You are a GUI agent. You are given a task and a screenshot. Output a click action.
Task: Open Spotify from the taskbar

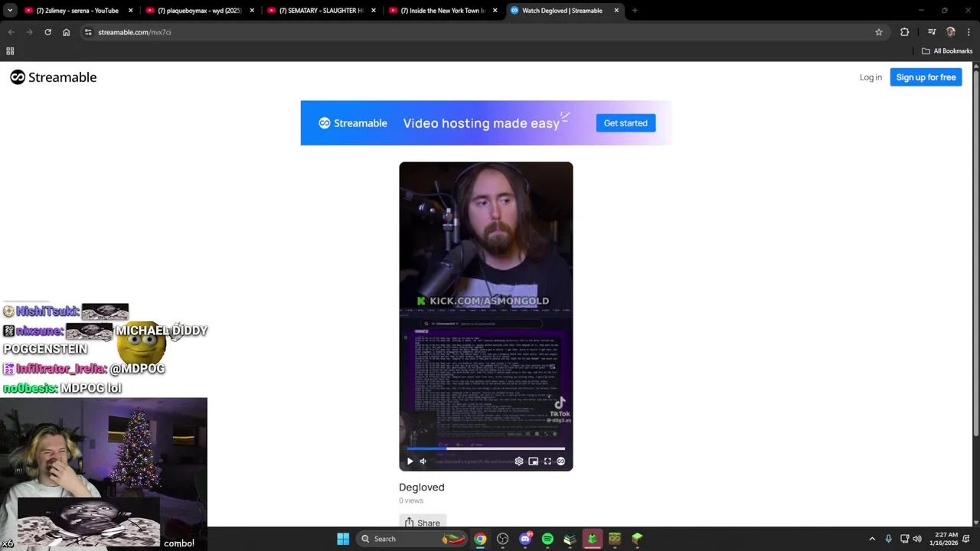(x=547, y=539)
